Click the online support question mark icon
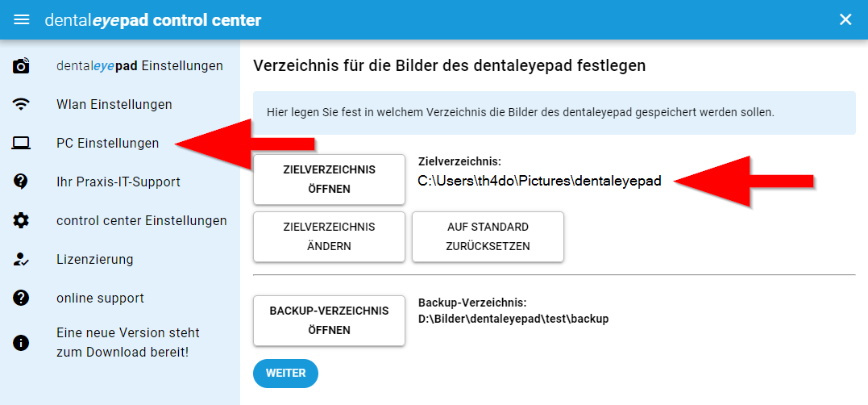Screen dimensions: 868x405 [x=21, y=298]
